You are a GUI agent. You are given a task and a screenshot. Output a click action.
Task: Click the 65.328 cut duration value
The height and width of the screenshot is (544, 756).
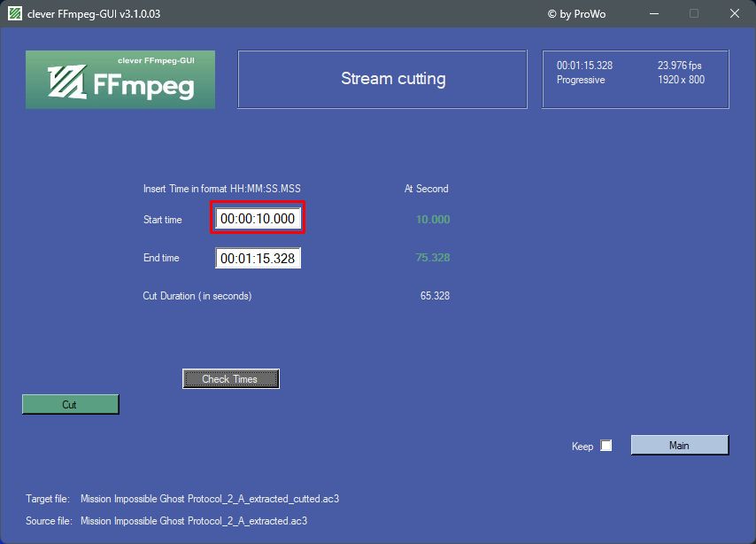(435, 295)
